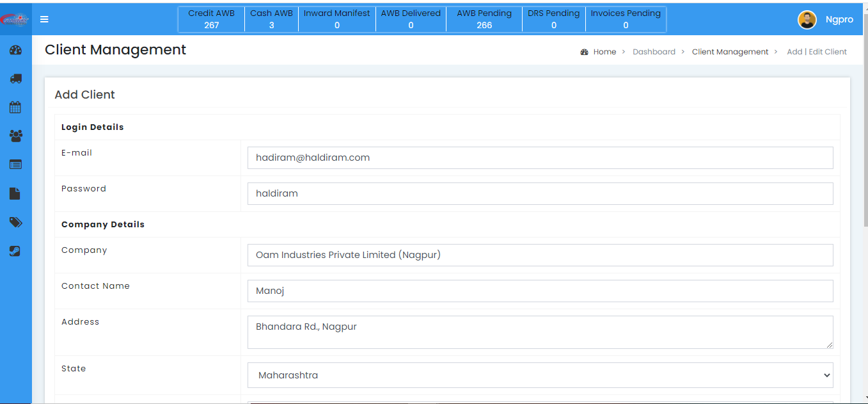Click the truck icon in sidebar

(16, 79)
